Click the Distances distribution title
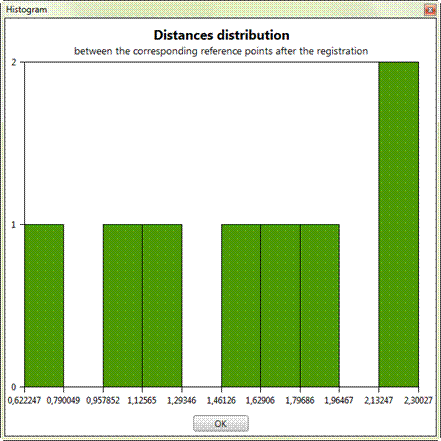441x441 pixels. pos(221,35)
